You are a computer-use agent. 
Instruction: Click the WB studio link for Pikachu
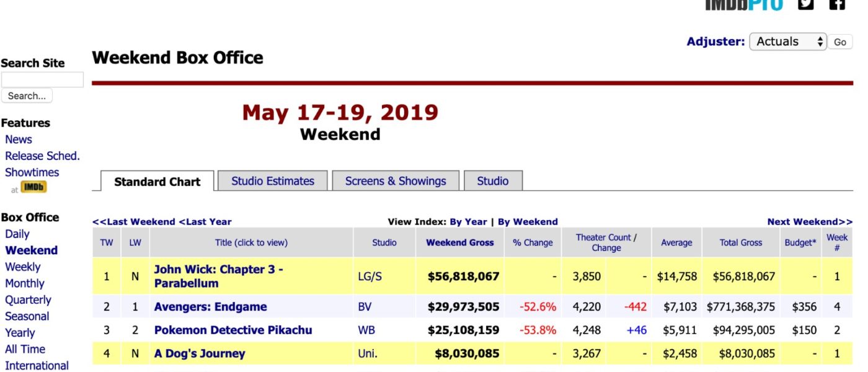pos(366,330)
